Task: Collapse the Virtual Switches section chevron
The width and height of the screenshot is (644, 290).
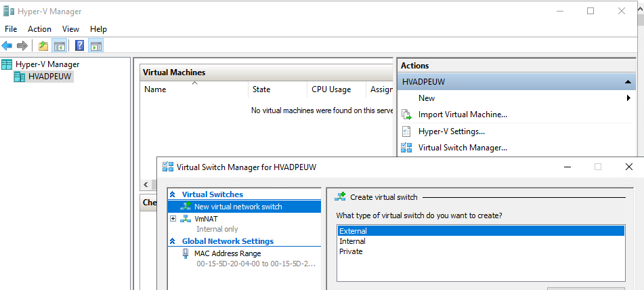Action: coord(173,194)
